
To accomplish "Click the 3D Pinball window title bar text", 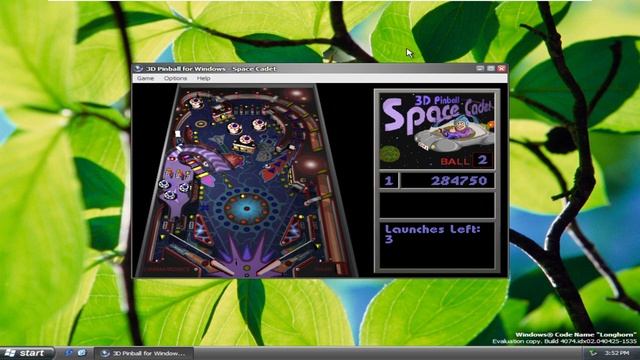I will point(211,69).
